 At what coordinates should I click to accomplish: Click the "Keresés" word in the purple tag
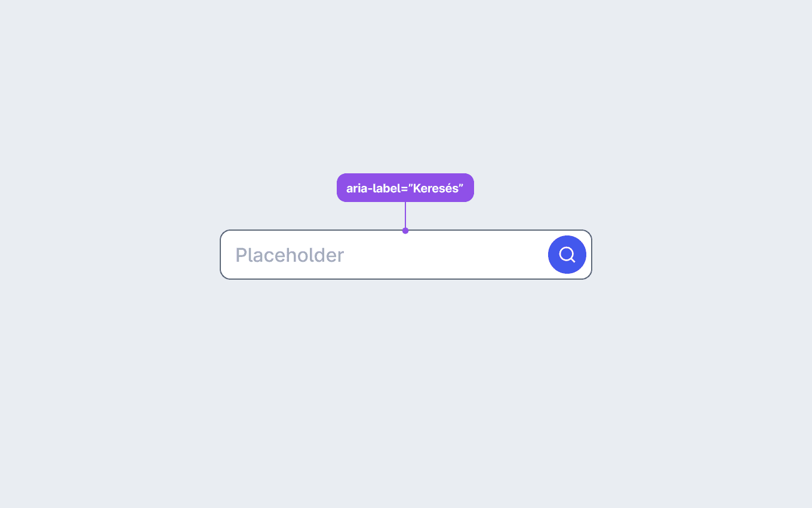[x=436, y=188]
